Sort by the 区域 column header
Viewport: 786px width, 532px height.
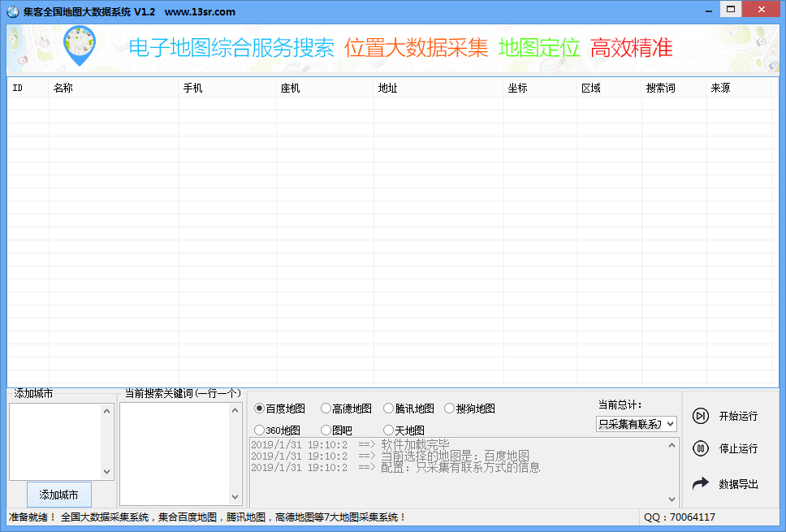609,88
